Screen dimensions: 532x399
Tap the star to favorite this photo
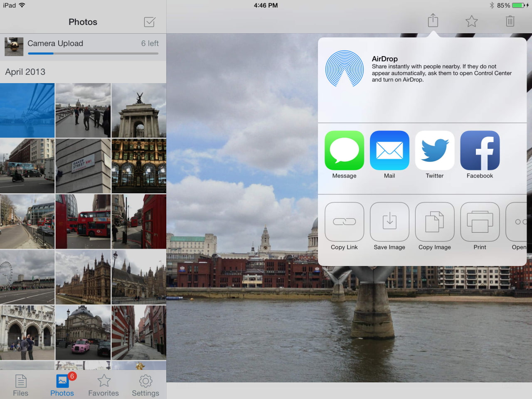(x=471, y=21)
